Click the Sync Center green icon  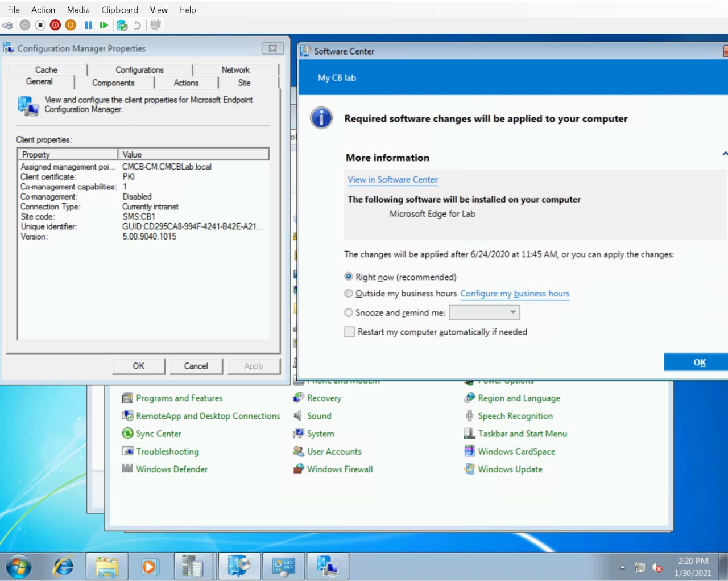127,434
